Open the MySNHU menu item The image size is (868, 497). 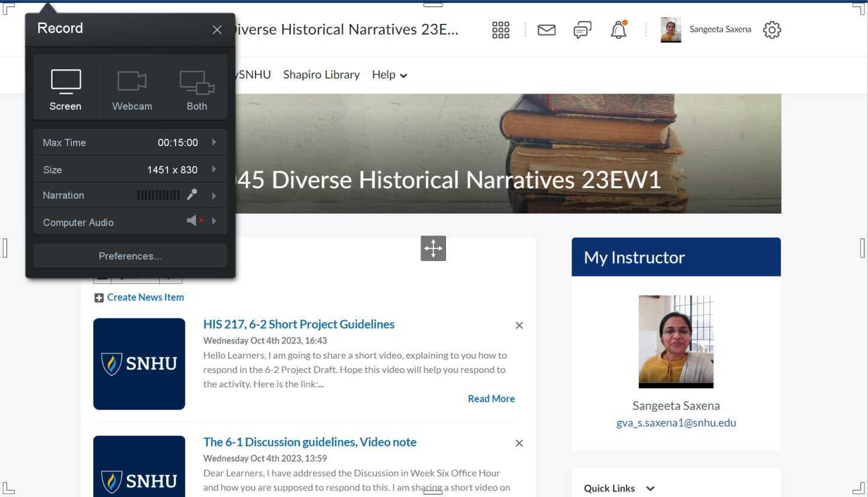(x=254, y=74)
